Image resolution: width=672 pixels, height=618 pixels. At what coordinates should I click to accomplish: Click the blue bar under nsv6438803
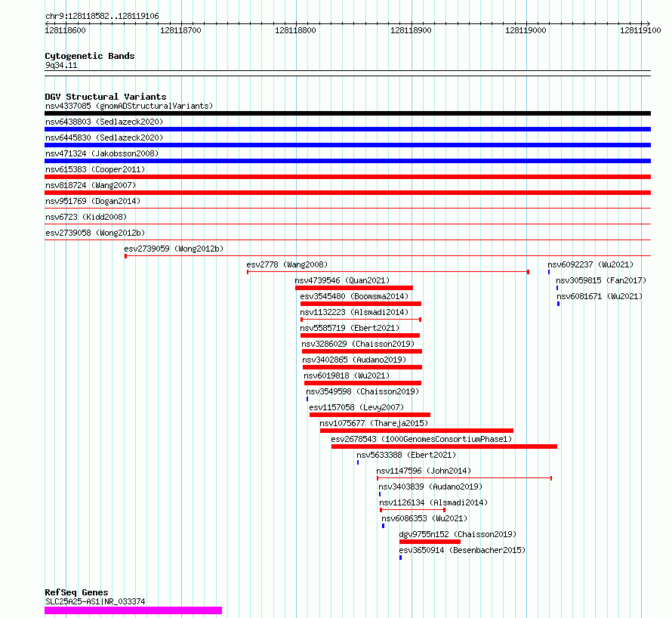click(347, 129)
